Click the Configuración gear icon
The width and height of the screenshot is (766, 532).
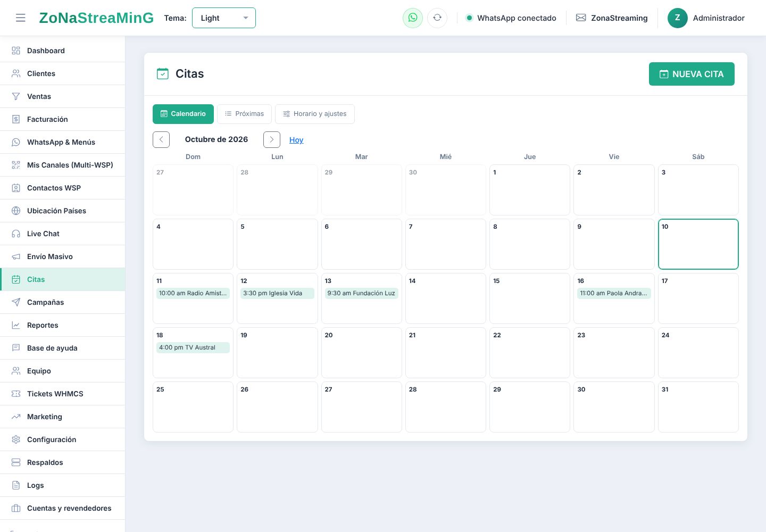point(16,439)
